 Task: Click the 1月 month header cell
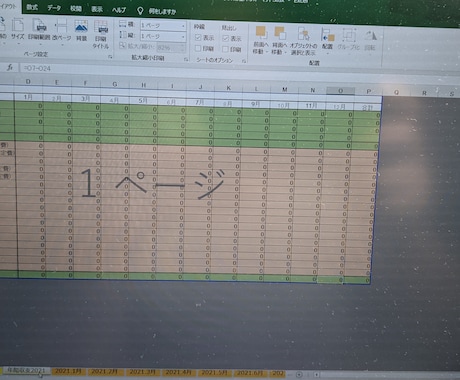(x=28, y=97)
